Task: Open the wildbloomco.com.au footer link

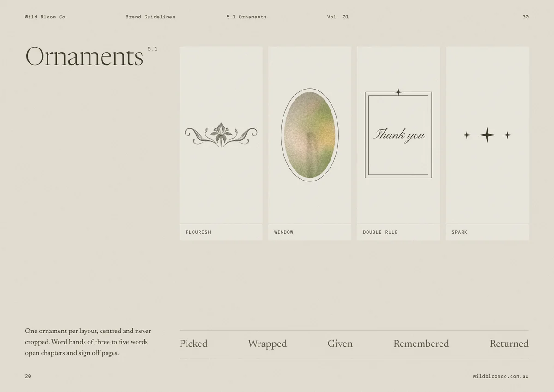Action: [x=500, y=376]
